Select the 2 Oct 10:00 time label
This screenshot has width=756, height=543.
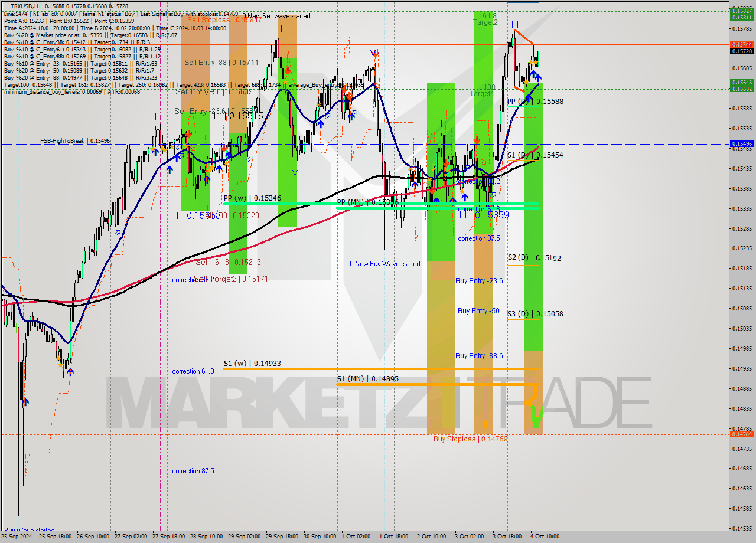431,537
